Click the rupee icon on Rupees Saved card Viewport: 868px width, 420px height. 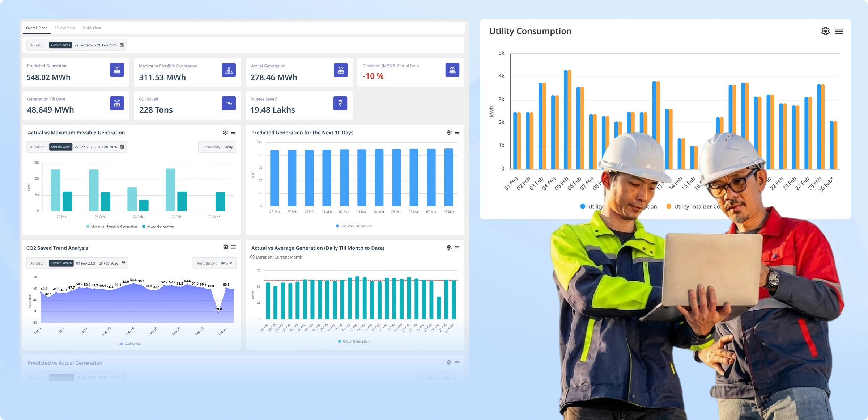pyautogui.click(x=340, y=103)
